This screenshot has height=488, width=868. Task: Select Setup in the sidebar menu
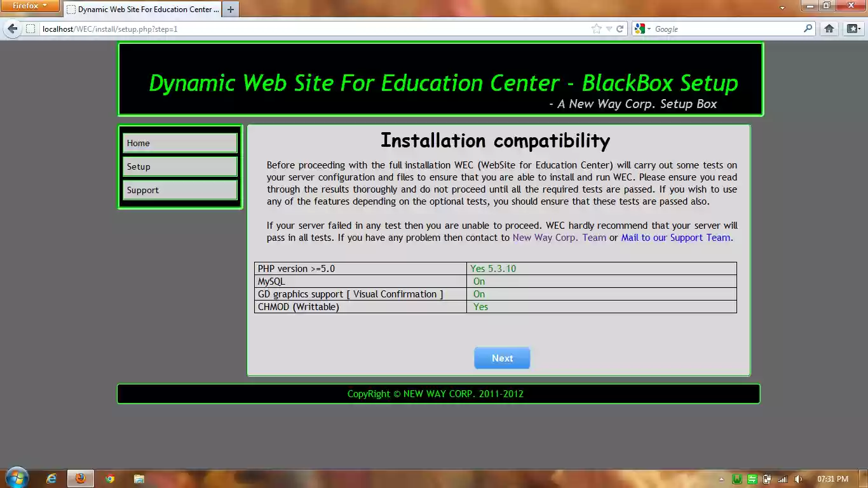180,166
